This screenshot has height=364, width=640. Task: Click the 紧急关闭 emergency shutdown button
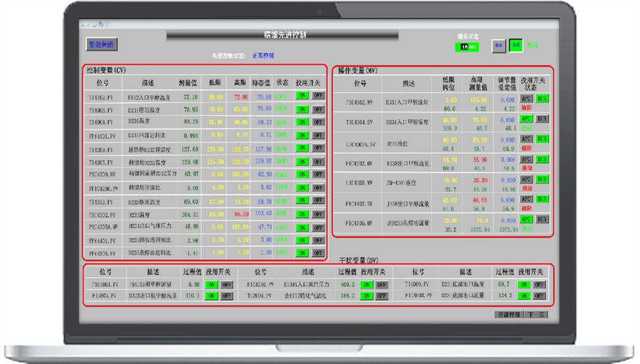[x=101, y=45]
